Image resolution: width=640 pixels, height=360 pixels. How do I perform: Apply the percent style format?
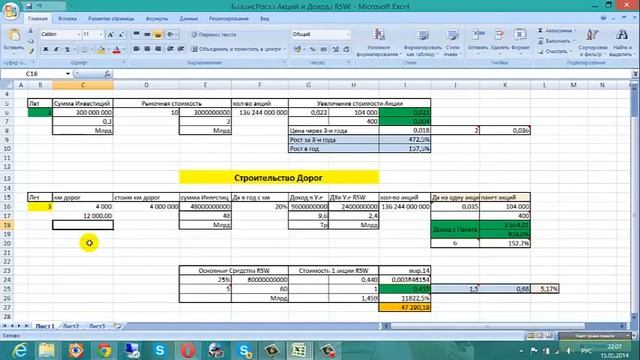[x=312, y=49]
